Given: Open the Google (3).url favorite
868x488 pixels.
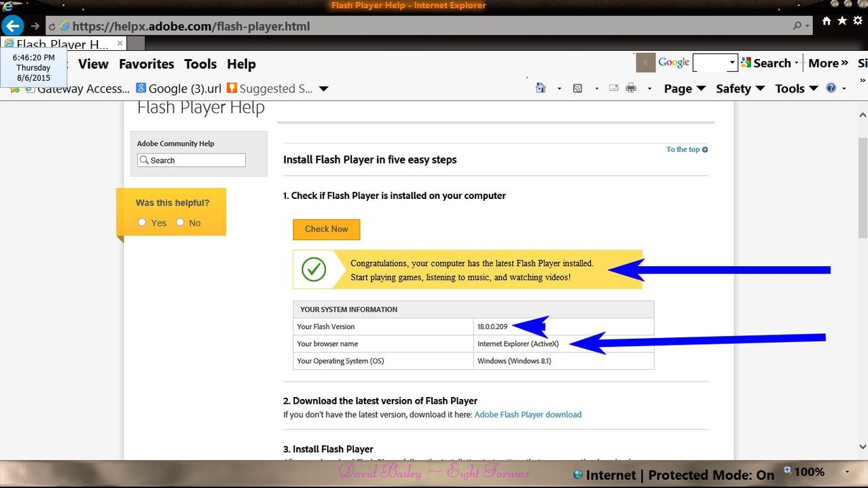Looking at the screenshot, I should click(x=179, y=89).
